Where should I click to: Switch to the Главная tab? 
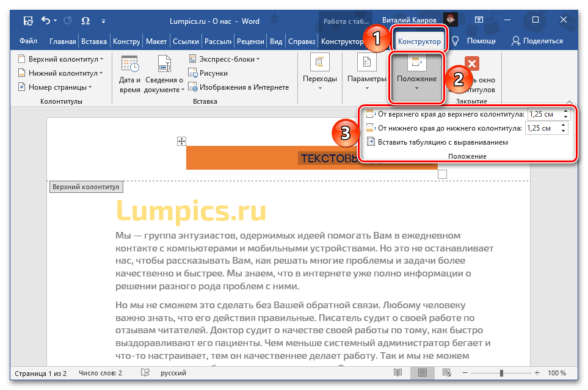click(x=62, y=42)
